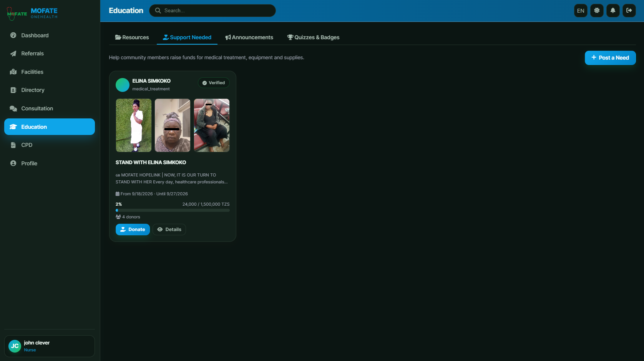
Task: Switch language with the EN button
Action: click(x=581, y=10)
